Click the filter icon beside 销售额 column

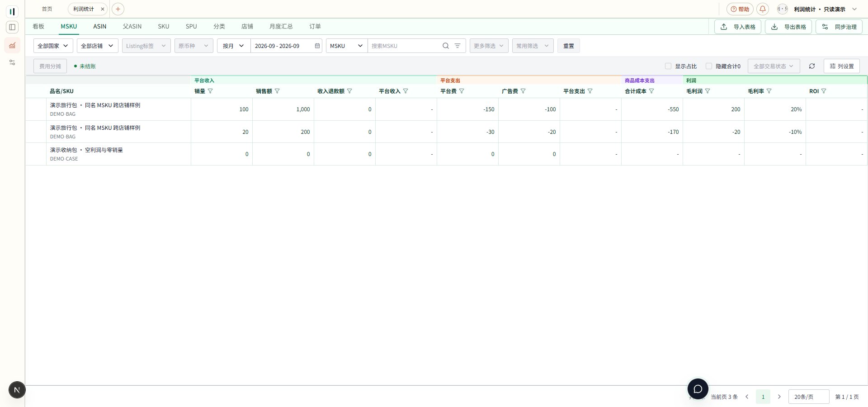coord(277,91)
